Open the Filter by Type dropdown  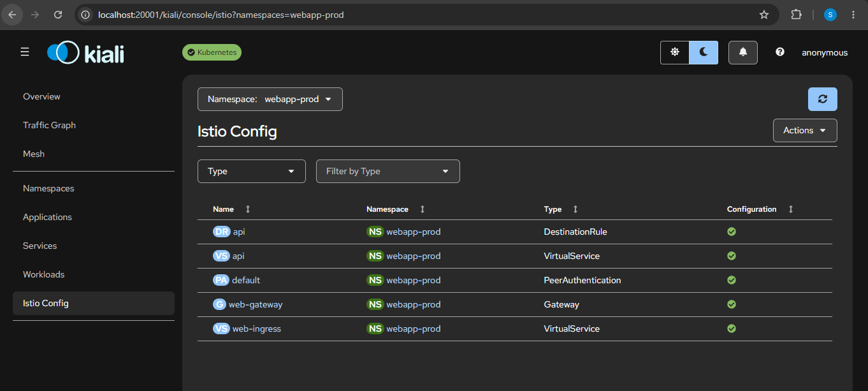click(x=388, y=171)
